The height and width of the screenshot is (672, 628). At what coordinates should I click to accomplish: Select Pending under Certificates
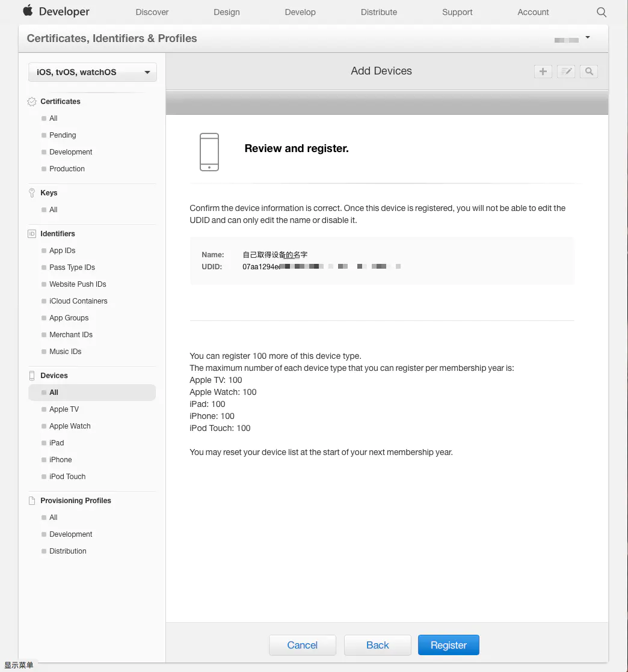click(63, 135)
